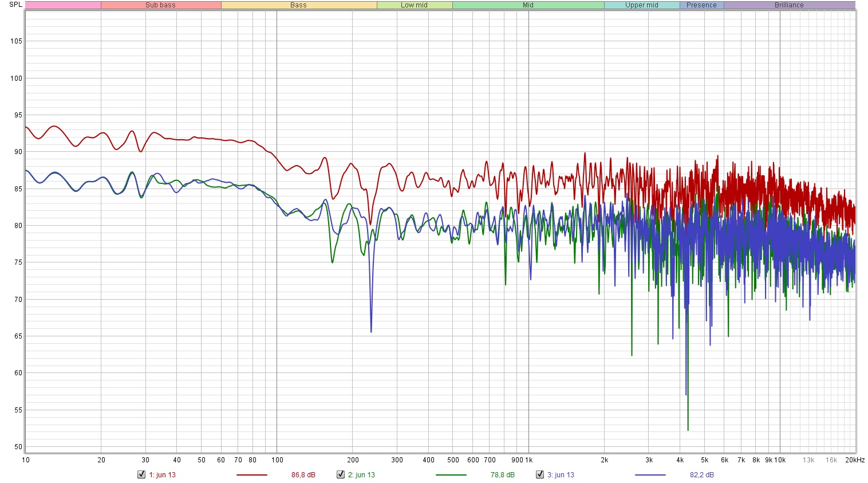Image resolution: width=868 pixels, height=483 pixels.
Task: Select the '1: jun 13' legend label
Action: (x=162, y=475)
